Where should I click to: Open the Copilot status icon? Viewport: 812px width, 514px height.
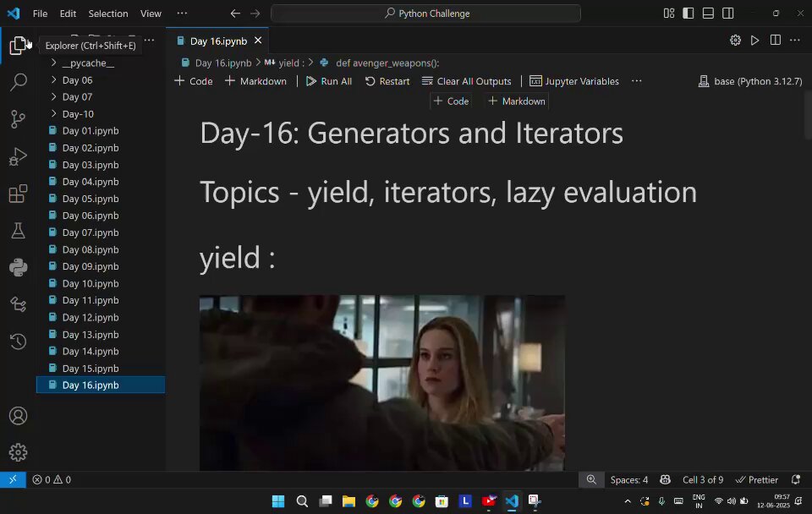coord(666,480)
